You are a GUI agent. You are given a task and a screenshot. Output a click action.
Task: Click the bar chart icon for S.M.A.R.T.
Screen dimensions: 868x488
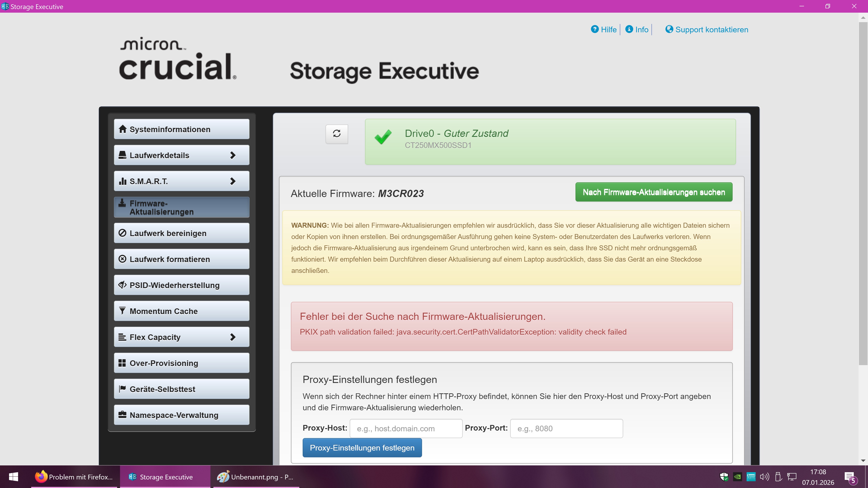122,181
